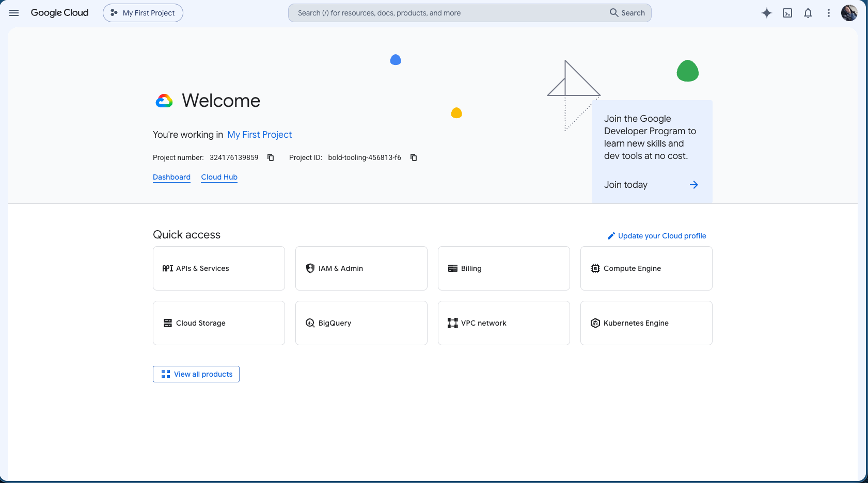
Task: Open the hamburger navigation menu
Action: [14, 13]
